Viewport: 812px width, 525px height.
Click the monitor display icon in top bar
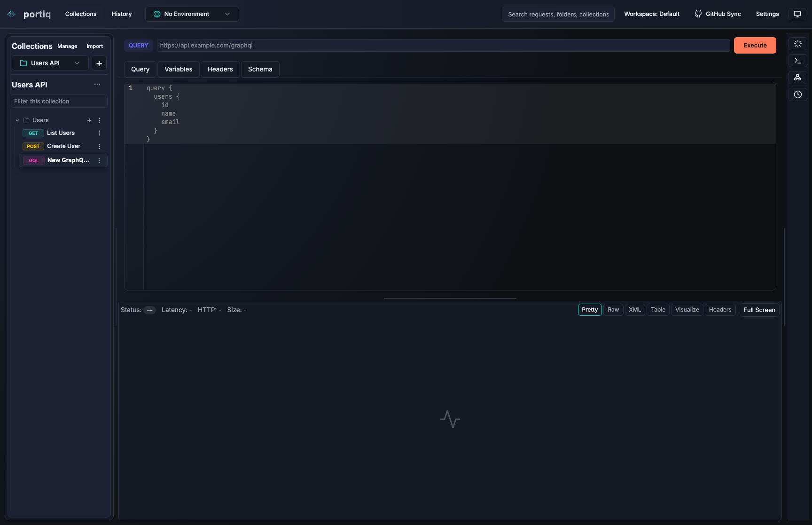point(797,14)
